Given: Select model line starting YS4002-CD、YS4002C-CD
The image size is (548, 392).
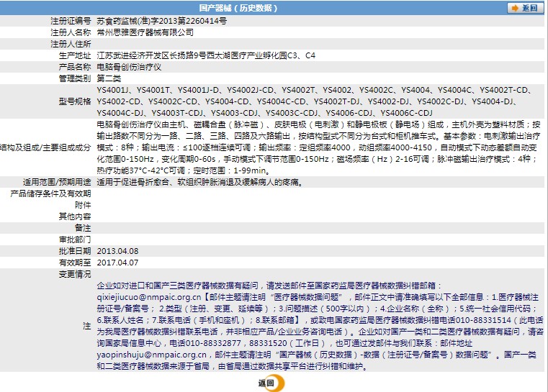Looking at the screenshot, I should (x=307, y=101).
